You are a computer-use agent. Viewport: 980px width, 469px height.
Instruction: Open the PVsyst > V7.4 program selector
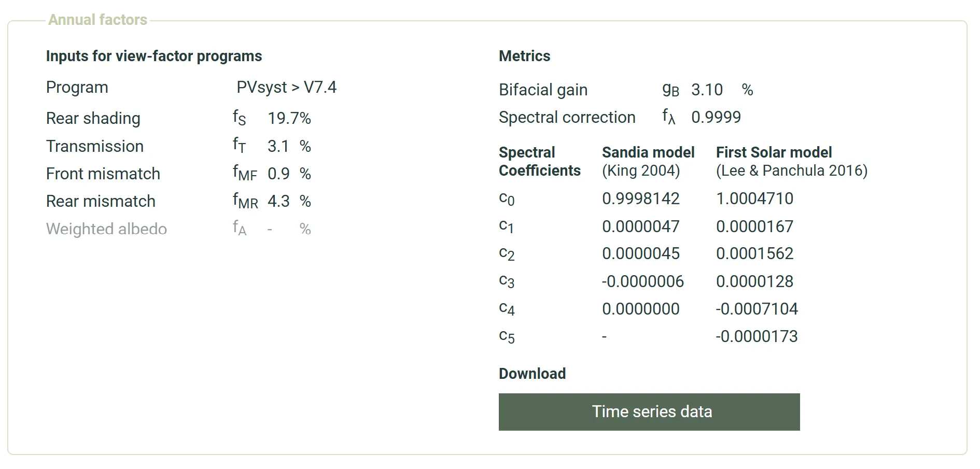[286, 88]
